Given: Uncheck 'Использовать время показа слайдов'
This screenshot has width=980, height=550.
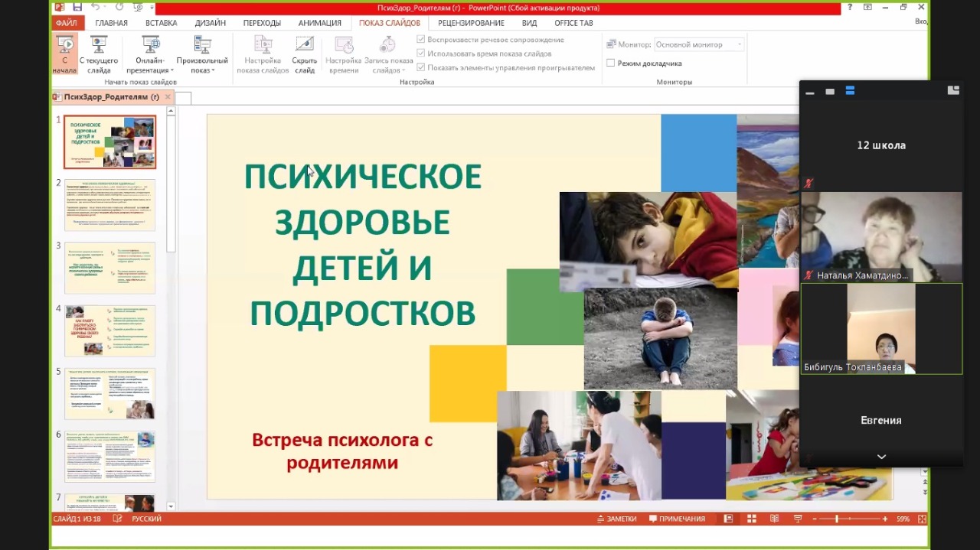Looking at the screenshot, I should point(421,54).
